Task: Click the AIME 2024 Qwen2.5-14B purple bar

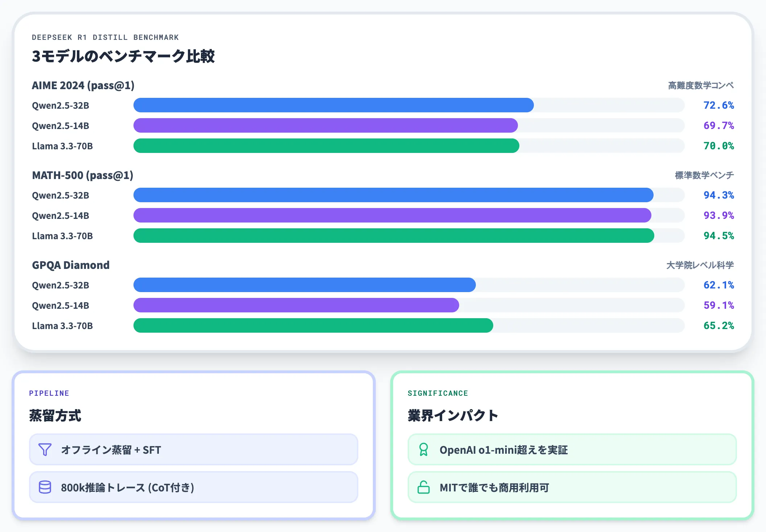Action: 326,125
